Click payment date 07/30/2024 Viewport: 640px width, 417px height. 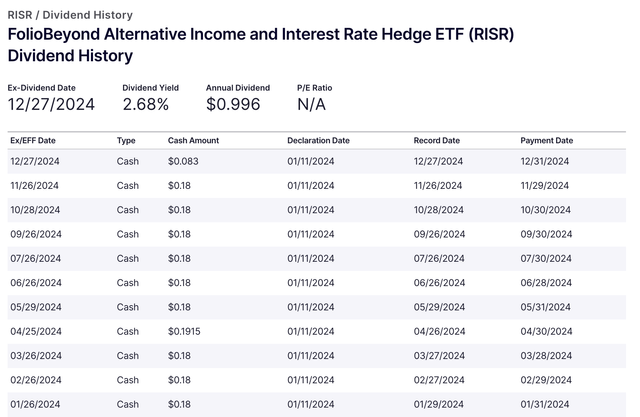546,259
